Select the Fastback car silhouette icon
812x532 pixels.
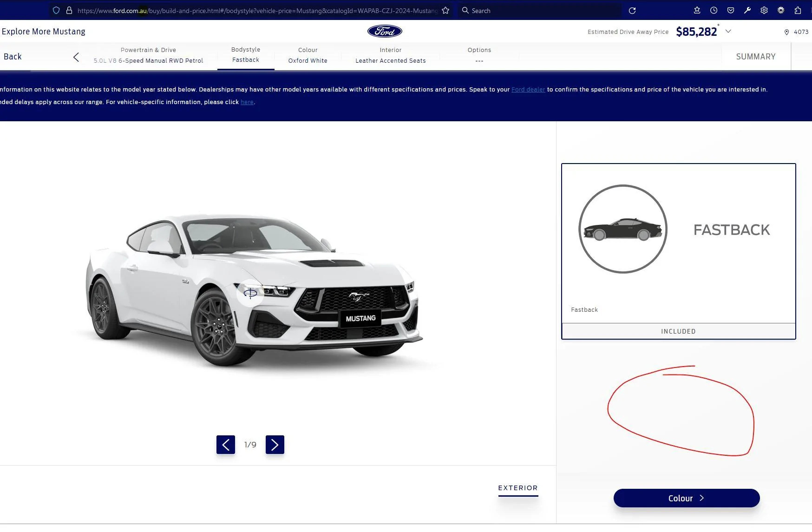[622, 229]
